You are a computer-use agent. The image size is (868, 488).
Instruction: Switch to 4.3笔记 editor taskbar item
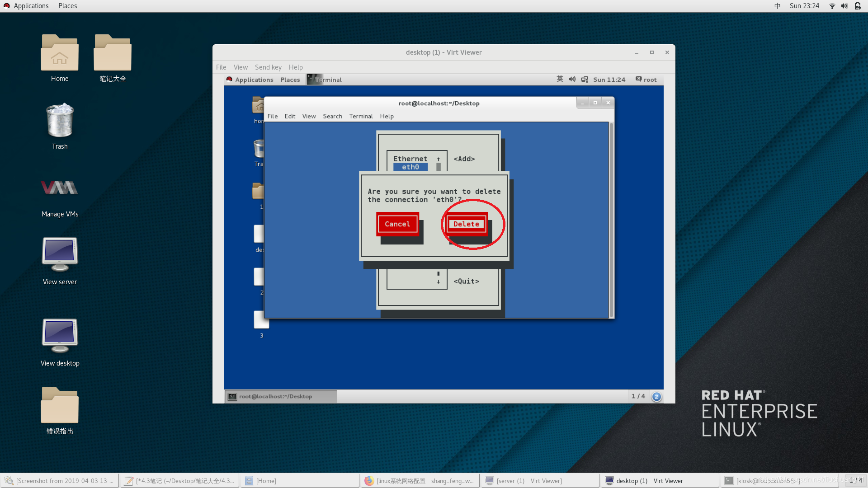(179, 481)
